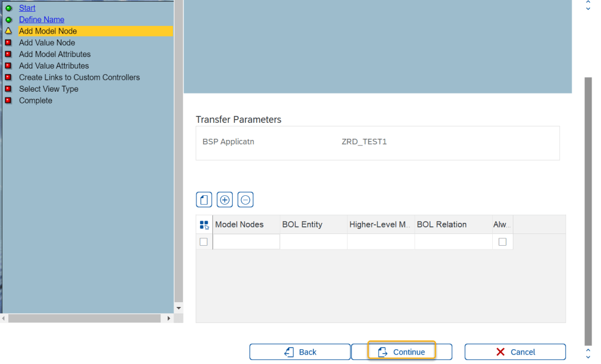This screenshot has width=601, height=364.
Task: Click the Back button
Action: 300,352
